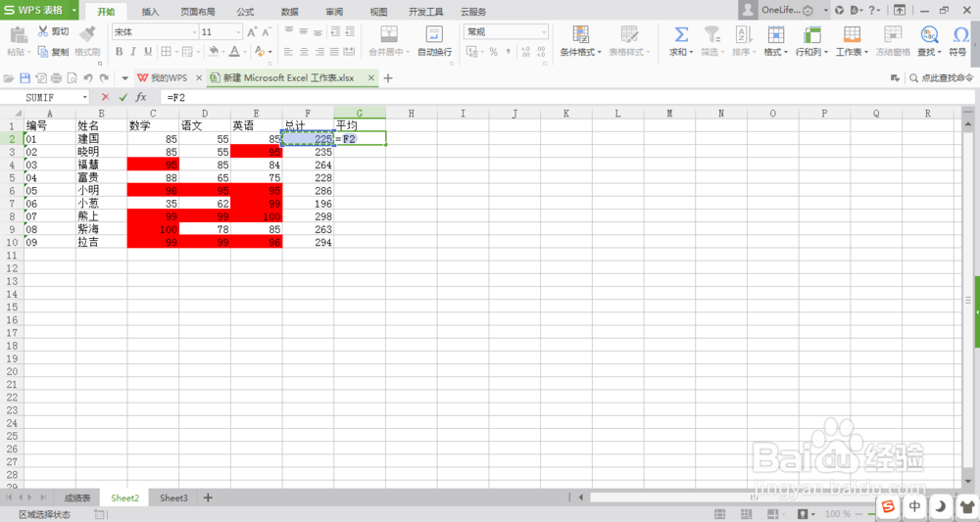This screenshot has width=980, height=522.
Task: Expand the borders dropdown arrow
Action: (175, 53)
